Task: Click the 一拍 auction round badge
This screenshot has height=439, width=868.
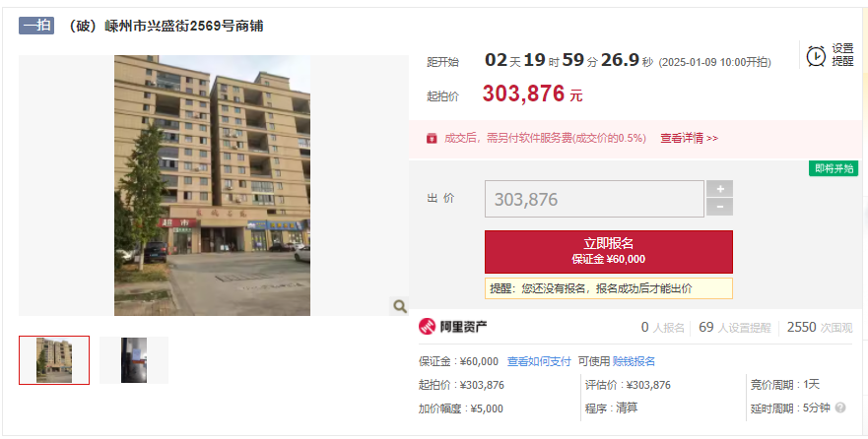Action: (x=36, y=26)
